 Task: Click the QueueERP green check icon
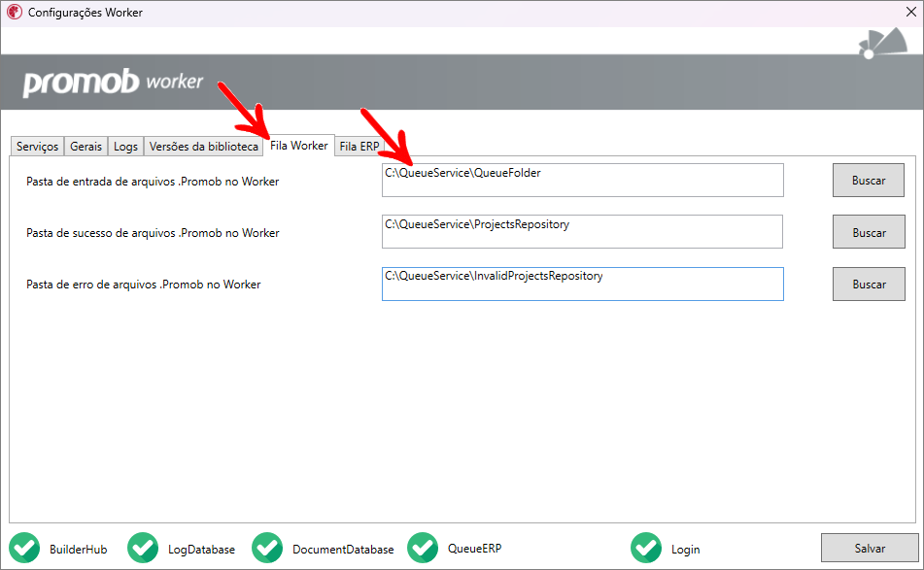[x=423, y=548]
